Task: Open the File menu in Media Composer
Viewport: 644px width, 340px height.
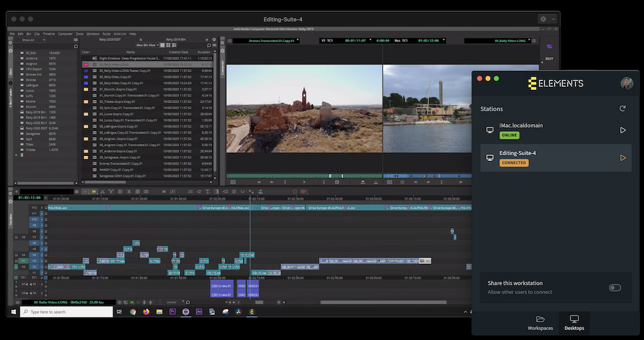Action: 12,34
